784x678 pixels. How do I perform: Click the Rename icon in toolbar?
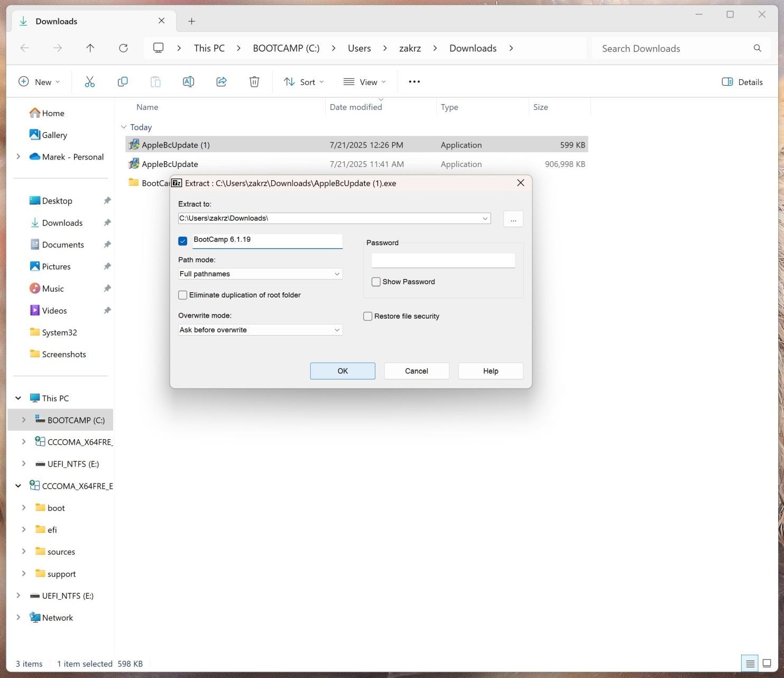coord(188,82)
